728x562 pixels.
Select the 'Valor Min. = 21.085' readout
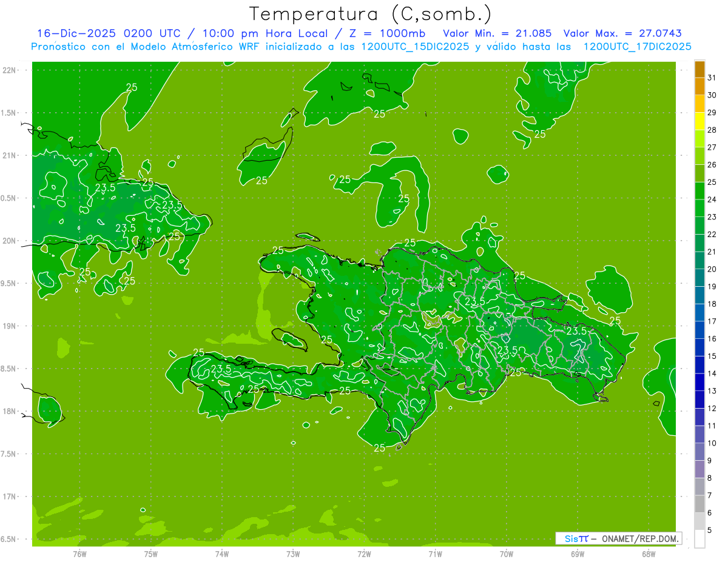click(497, 33)
